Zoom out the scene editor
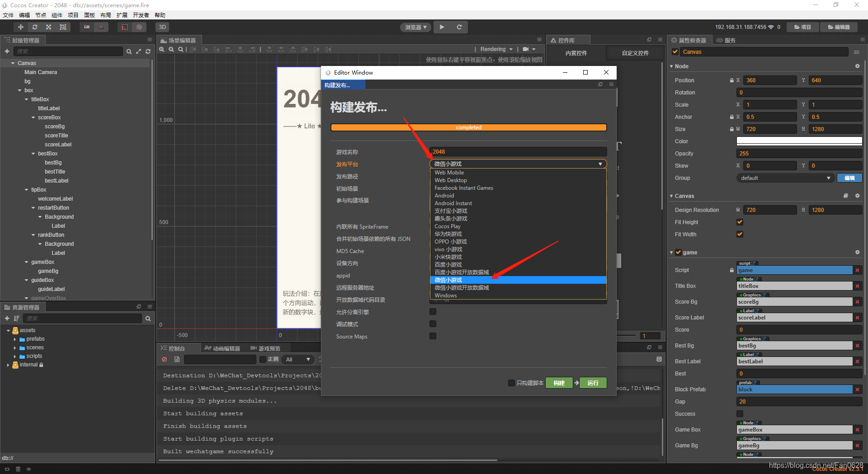This screenshot has width=868, height=474. 171,49
